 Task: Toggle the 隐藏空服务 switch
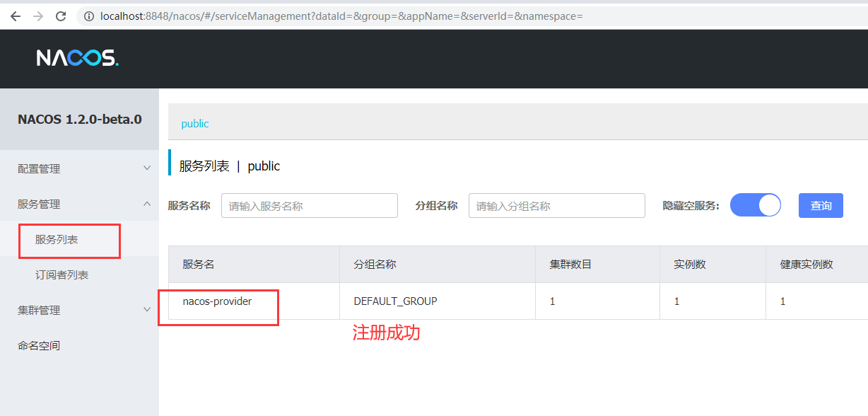pos(755,205)
